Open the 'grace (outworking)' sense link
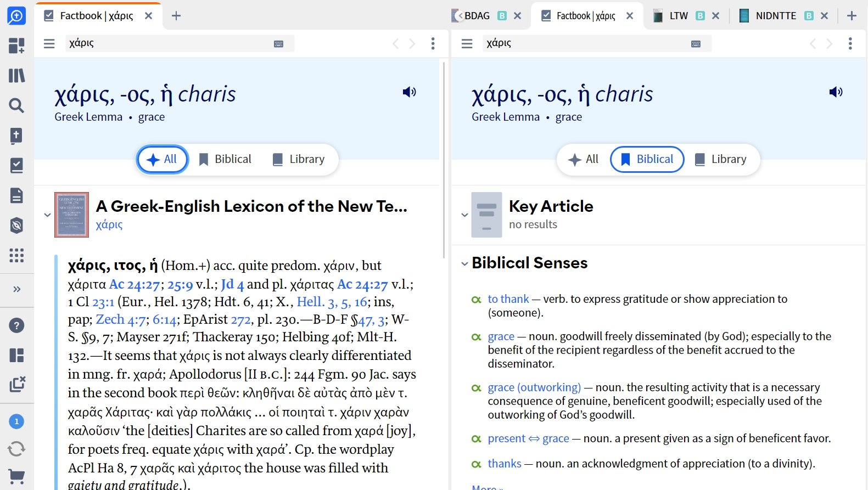This screenshot has width=868, height=490. tap(534, 387)
